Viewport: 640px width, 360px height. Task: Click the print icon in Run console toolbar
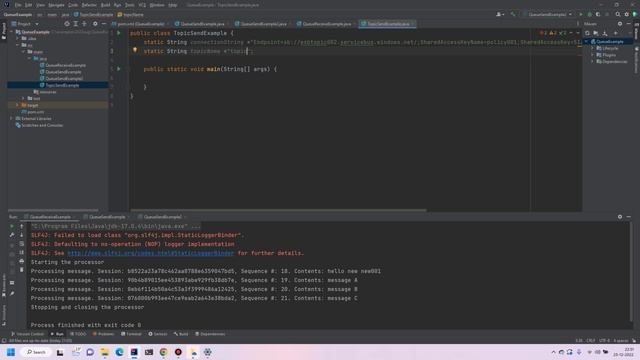click(x=22, y=261)
